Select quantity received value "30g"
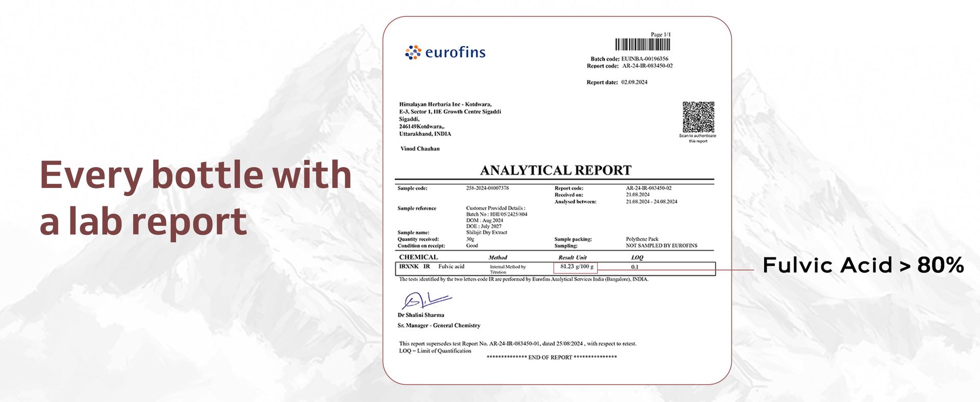 click(470, 239)
